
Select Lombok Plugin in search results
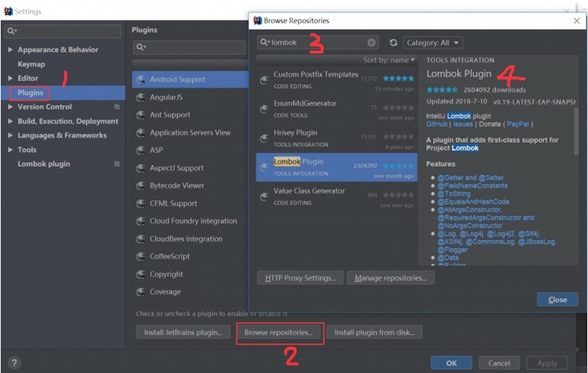[337, 167]
